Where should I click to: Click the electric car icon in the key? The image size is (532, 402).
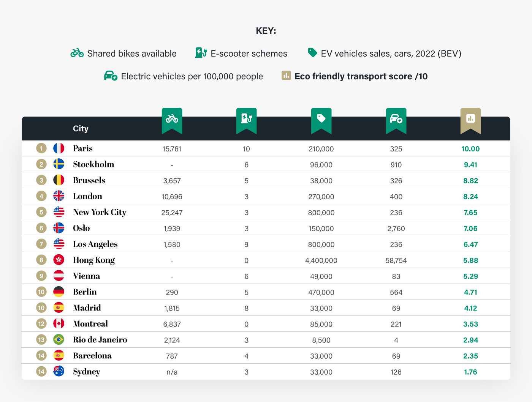pyautogui.click(x=111, y=76)
